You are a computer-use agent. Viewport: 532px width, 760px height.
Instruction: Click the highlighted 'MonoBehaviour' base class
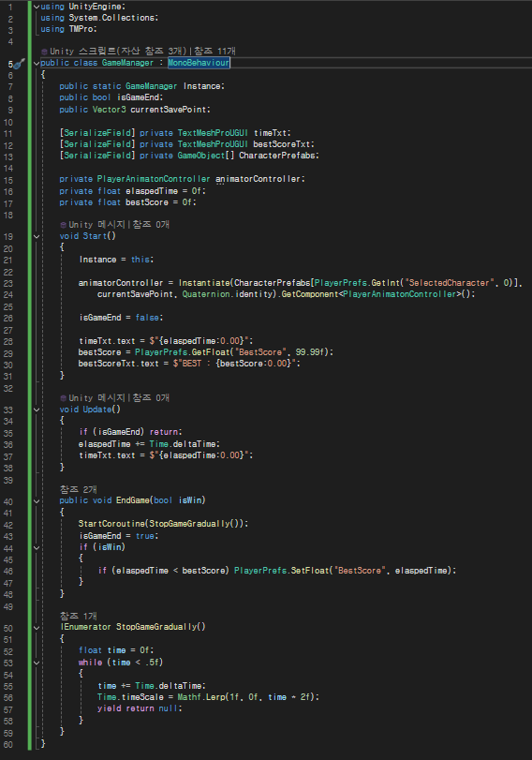199,63
